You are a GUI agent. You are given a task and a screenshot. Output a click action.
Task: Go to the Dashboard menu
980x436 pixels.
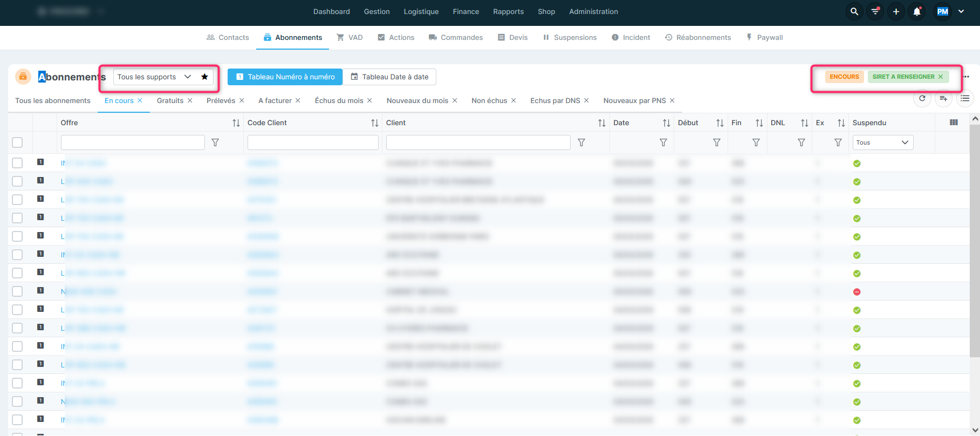pos(332,11)
